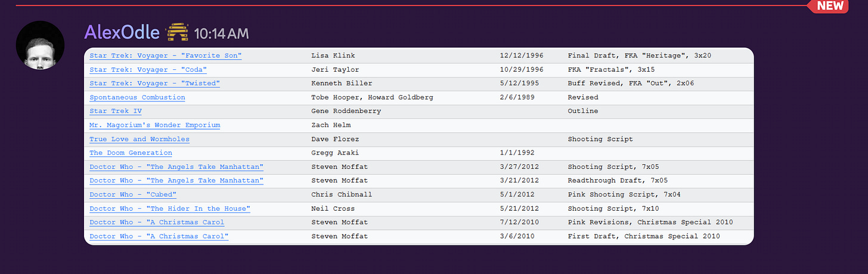Open Angels Take Manhattan Readthrough Draft link

tap(176, 180)
